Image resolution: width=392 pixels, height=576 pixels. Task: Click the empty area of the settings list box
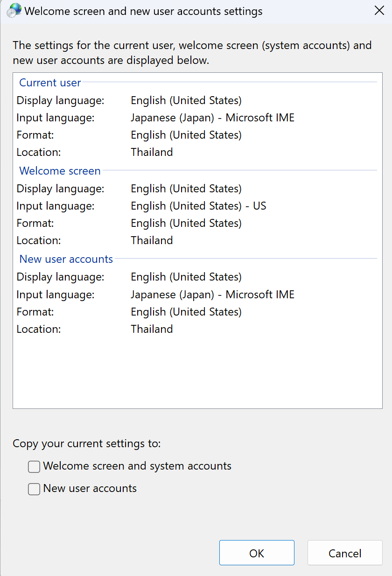click(197, 373)
